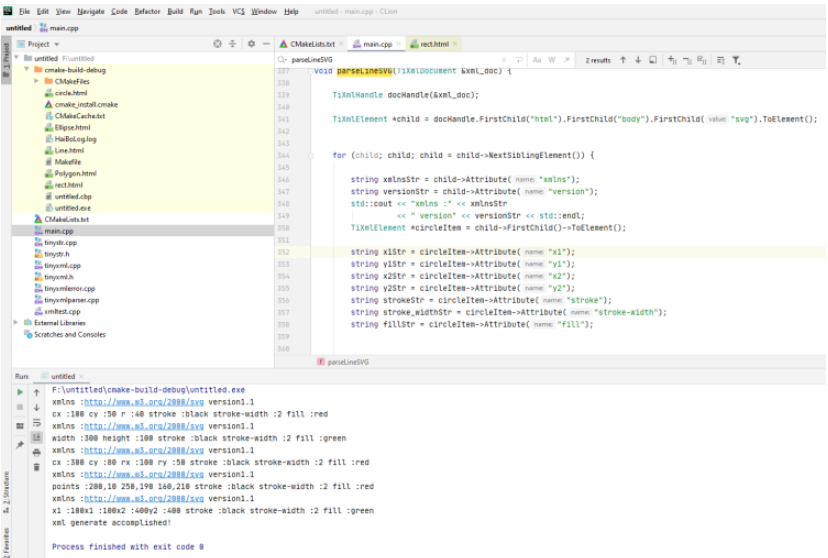The width and height of the screenshot is (828, 558).
Task: Clear console output with the trash icon
Action: [x=38, y=467]
